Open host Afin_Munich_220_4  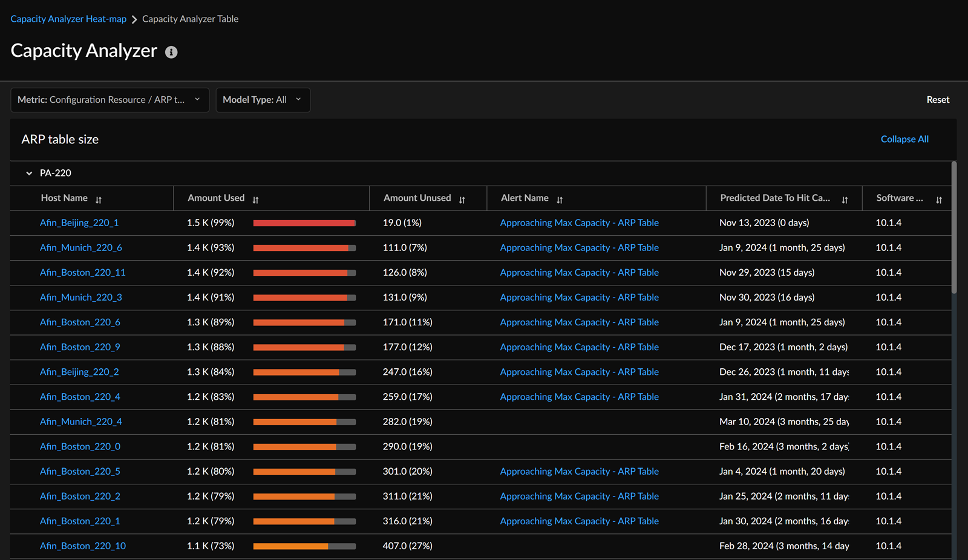coord(81,422)
